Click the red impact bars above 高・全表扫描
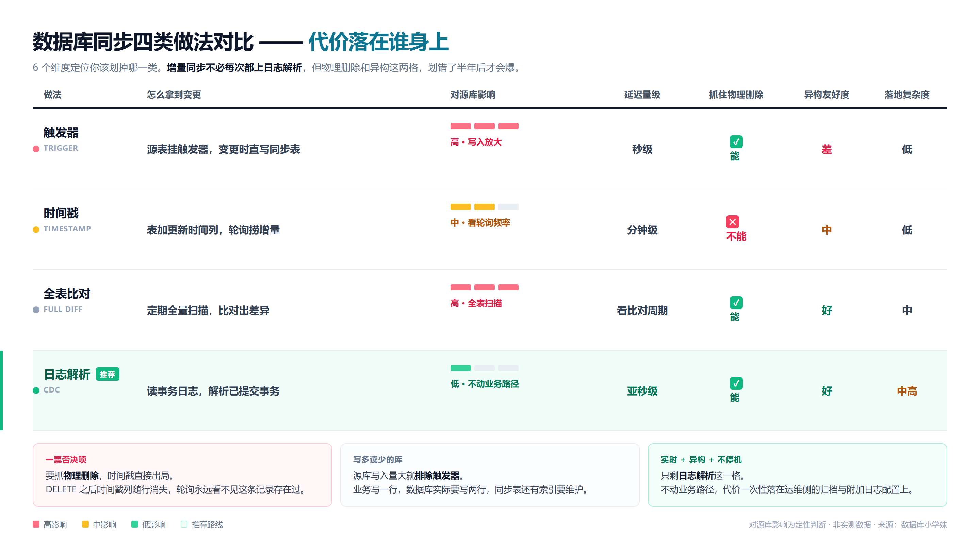This screenshot has width=980, height=551. [484, 287]
